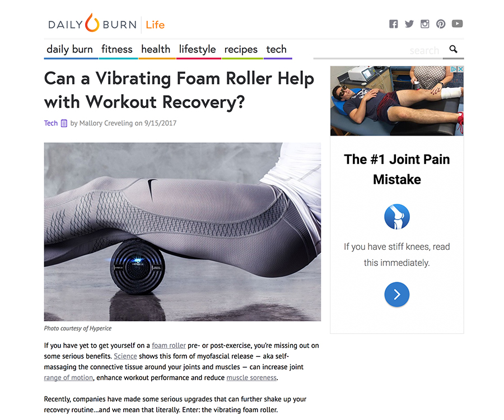This screenshot has height=420, width=504.
Task: Close the ad with the X icon
Action: pyautogui.click(x=461, y=69)
